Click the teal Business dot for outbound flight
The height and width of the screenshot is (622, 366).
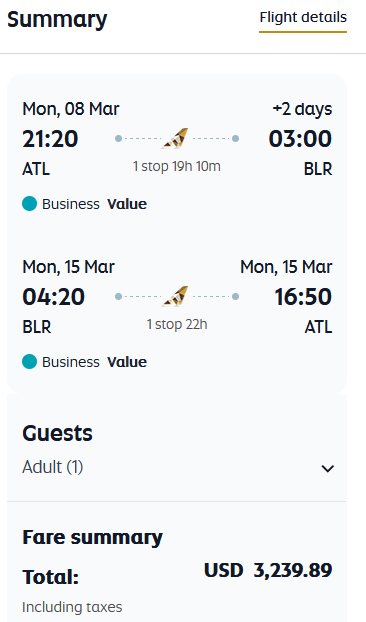point(29,204)
